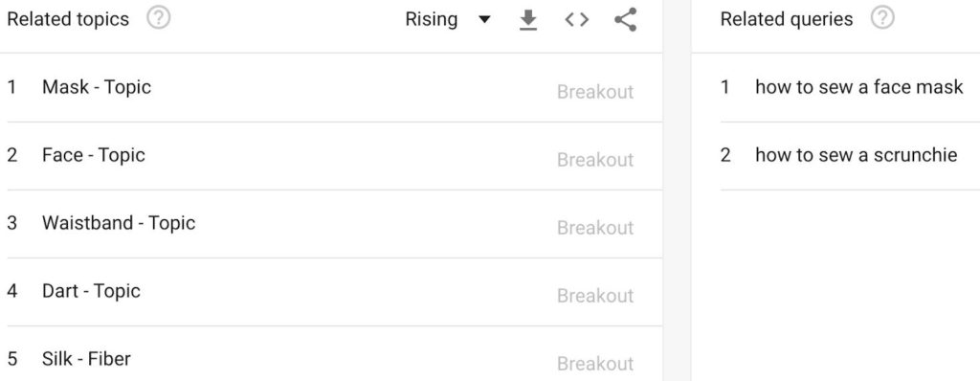Viewport: 980px width, 381px height.
Task: Expand the Rising sort dropdown arrow
Action: [483, 19]
